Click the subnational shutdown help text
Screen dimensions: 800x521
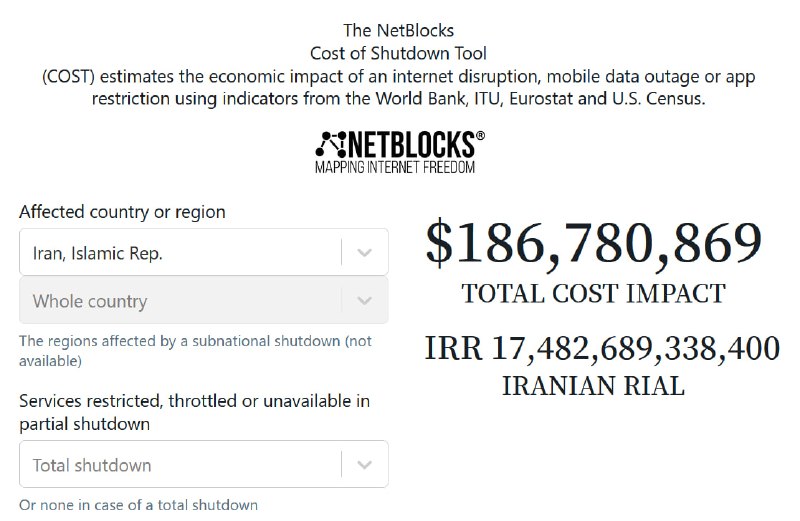point(195,351)
